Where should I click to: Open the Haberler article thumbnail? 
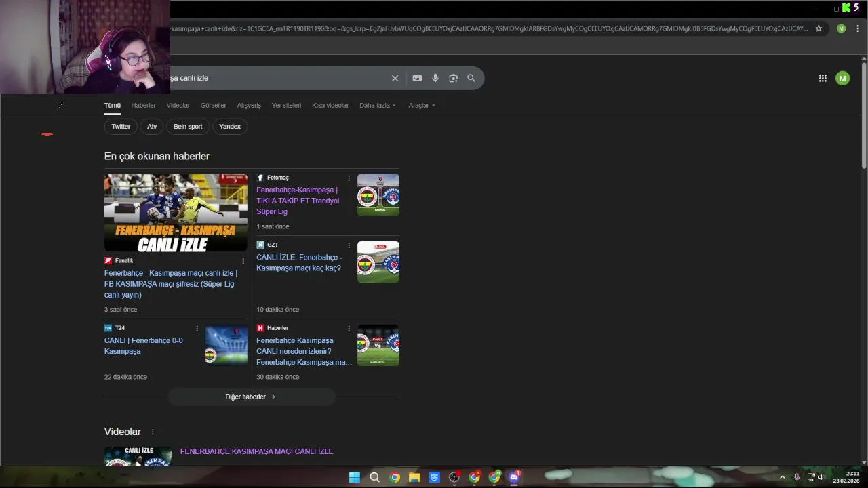[x=378, y=346]
